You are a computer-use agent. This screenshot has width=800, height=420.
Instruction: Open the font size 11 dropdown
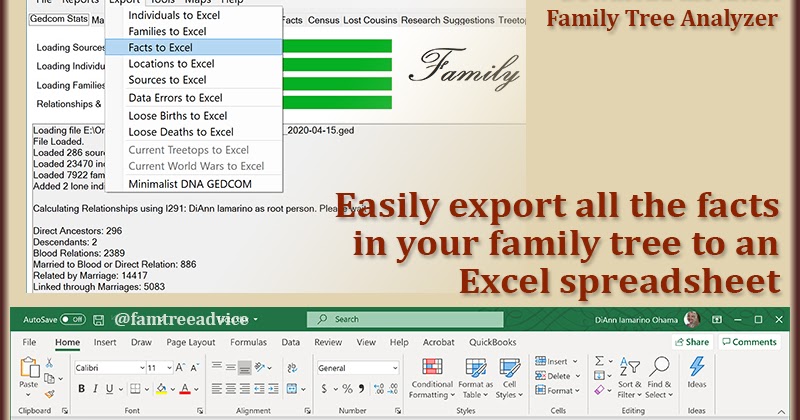click(x=169, y=368)
